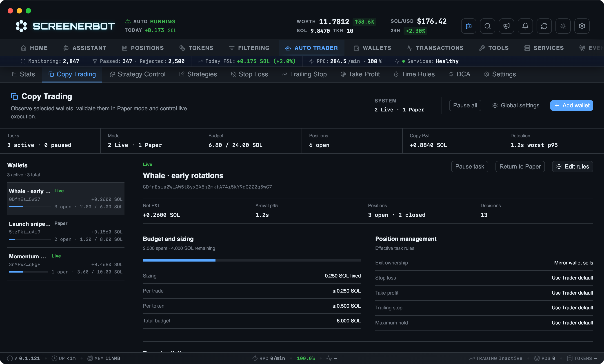The width and height of the screenshot is (604, 364).
Task: Select the Copy Trading subtab
Action: 72,74
